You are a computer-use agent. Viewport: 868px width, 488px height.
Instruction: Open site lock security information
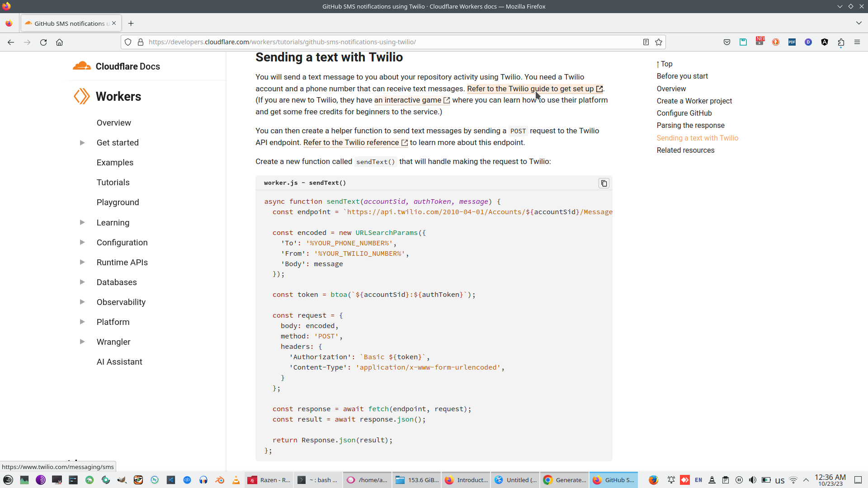tap(141, 42)
